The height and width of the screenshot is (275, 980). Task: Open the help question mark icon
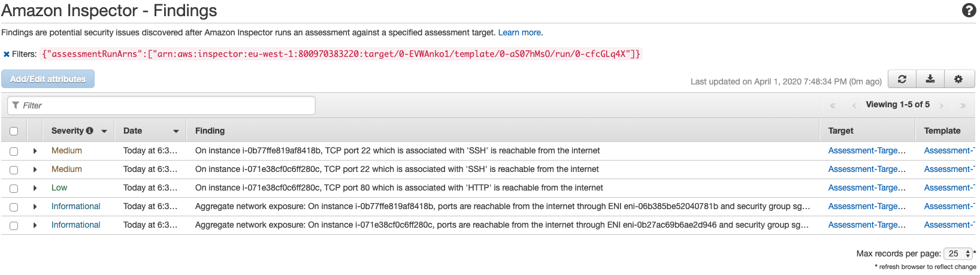pyautogui.click(x=969, y=10)
